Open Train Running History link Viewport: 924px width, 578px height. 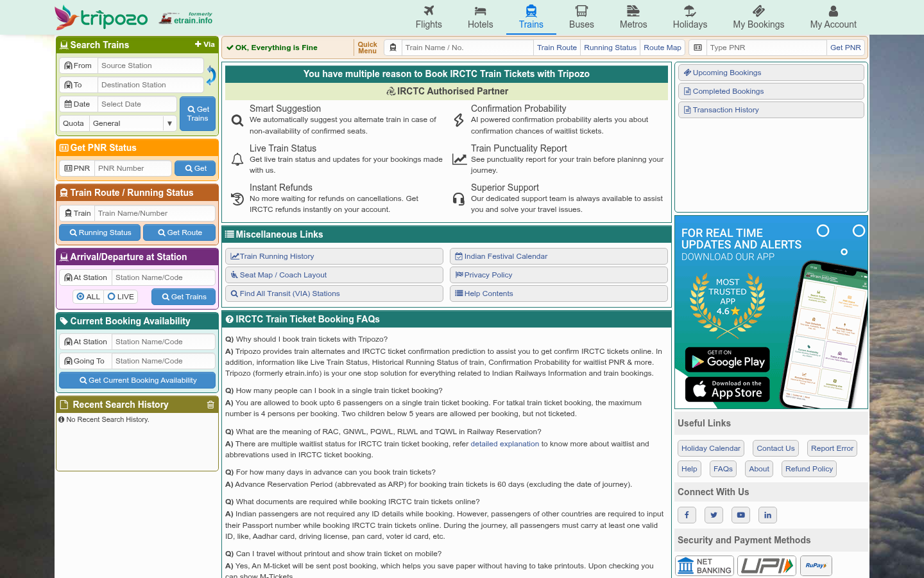[334, 256]
